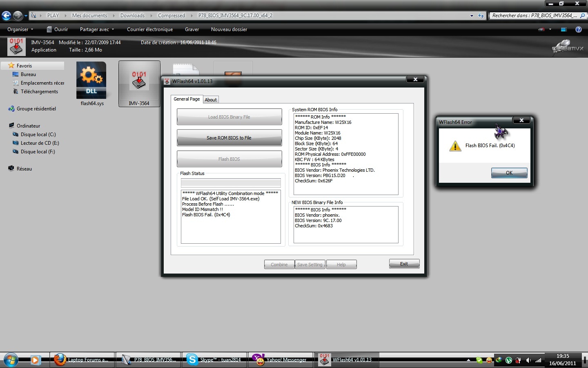Click the Explorer help icon
This screenshot has height=368, width=588.
click(x=579, y=29)
